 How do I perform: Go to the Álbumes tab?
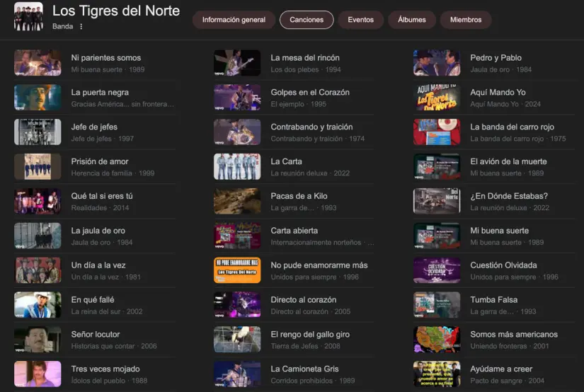(x=411, y=20)
